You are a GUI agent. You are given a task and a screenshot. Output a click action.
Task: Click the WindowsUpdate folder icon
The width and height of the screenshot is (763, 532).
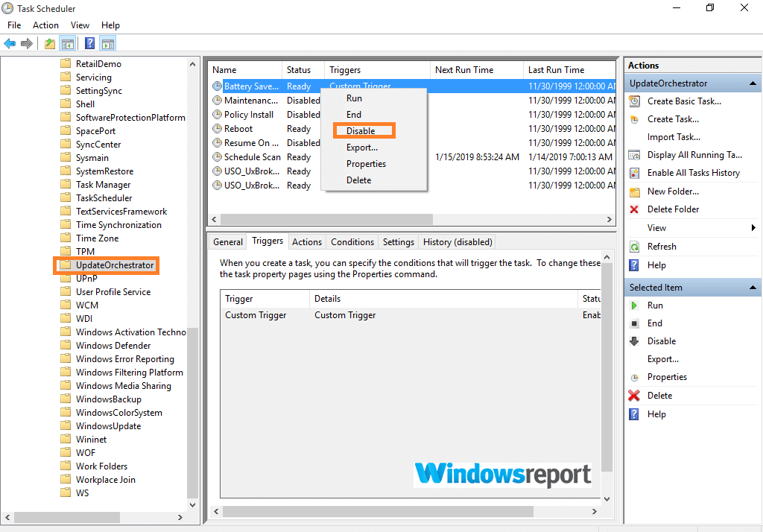coord(66,426)
